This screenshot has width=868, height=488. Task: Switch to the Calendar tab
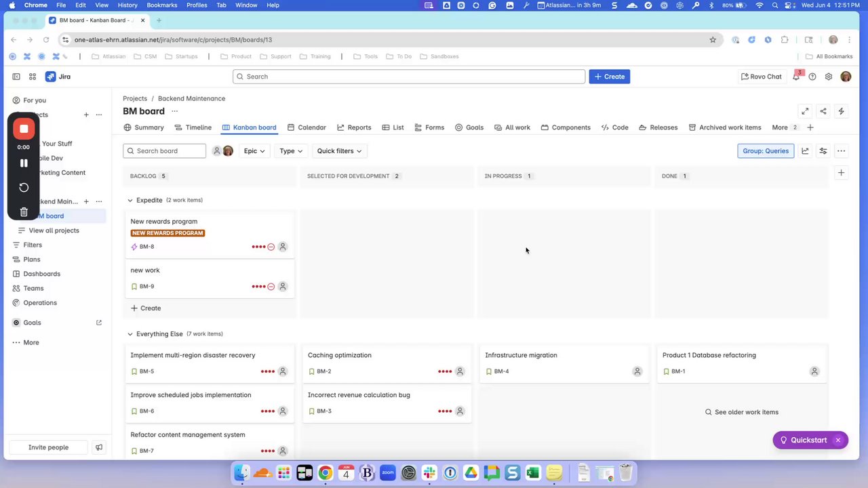307,127
